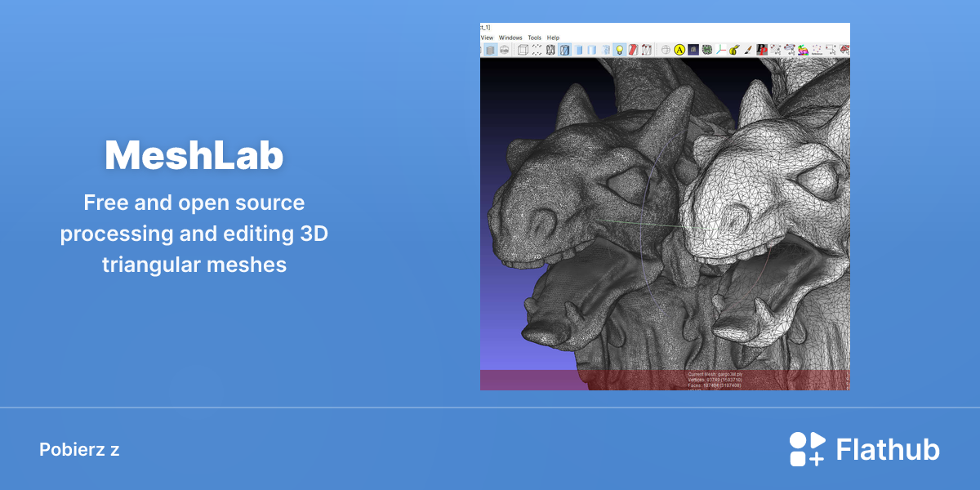
Task: Click the solid gray cube toolbar icon
Action: click(x=491, y=50)
